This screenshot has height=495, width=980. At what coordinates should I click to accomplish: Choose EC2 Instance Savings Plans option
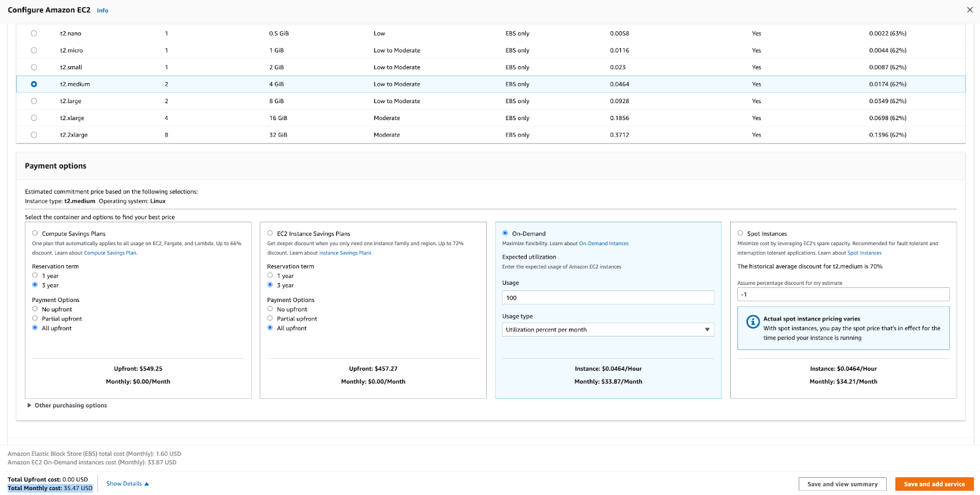270,233
